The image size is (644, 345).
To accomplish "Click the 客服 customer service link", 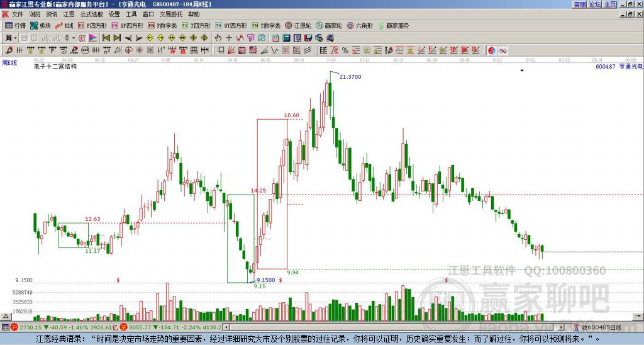I will coord(580,4).
